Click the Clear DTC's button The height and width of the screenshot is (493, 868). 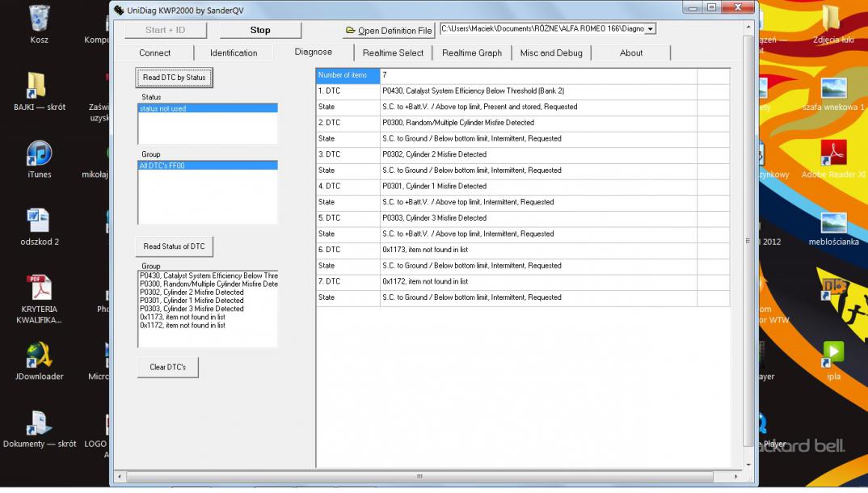167,368
